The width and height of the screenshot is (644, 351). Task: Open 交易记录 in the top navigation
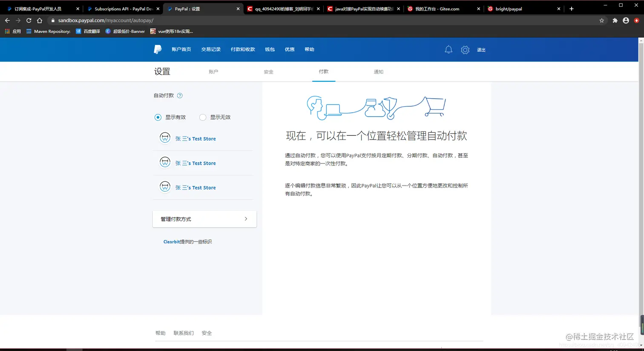[211, 49]
